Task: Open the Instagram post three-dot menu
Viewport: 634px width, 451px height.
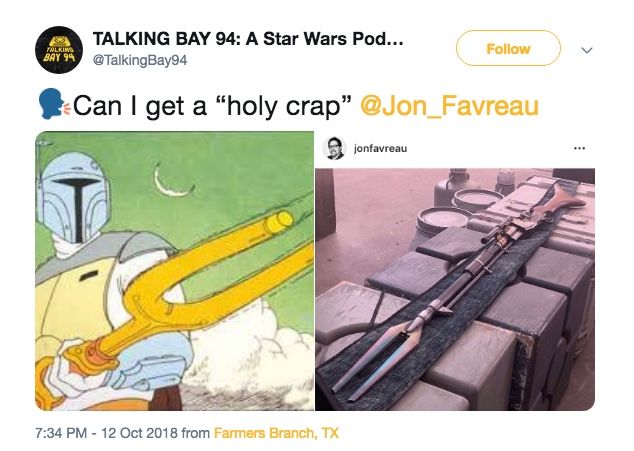Action: tap(579, 148)
